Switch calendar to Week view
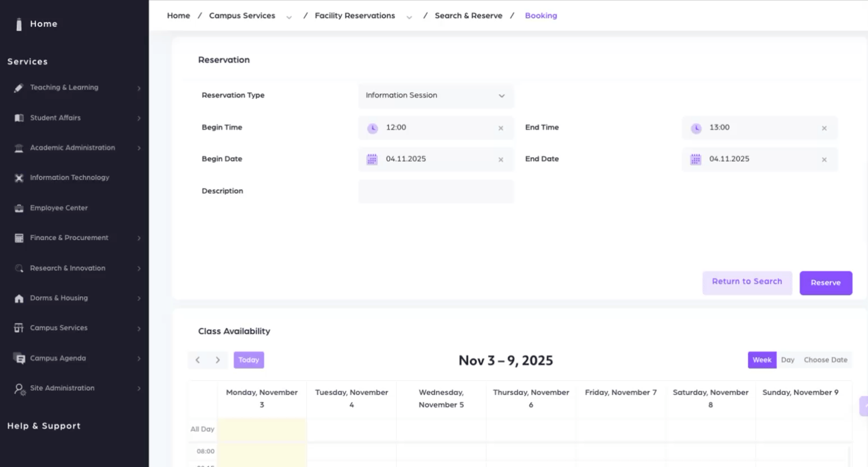868x467 pixels. [761, 360]
